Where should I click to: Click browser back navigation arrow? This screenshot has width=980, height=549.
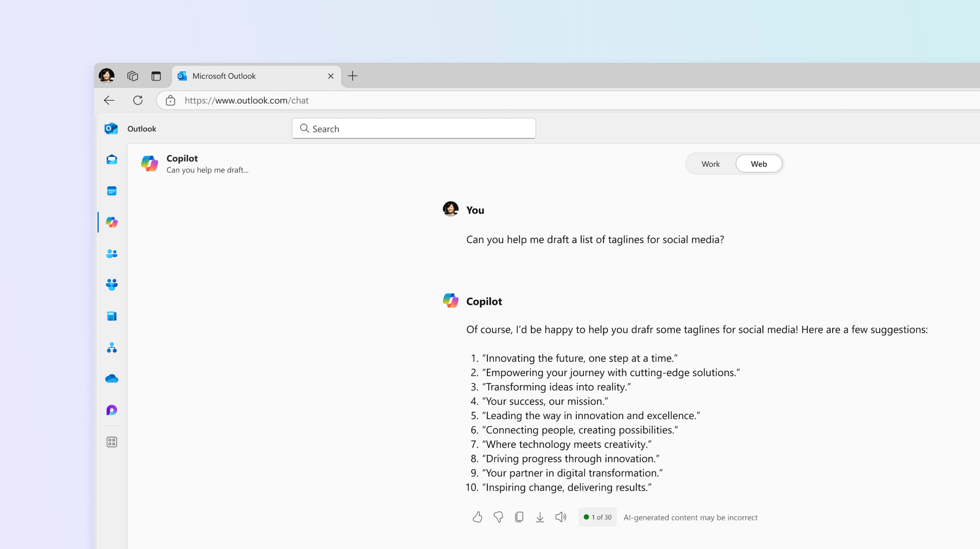tap(110, 100)
